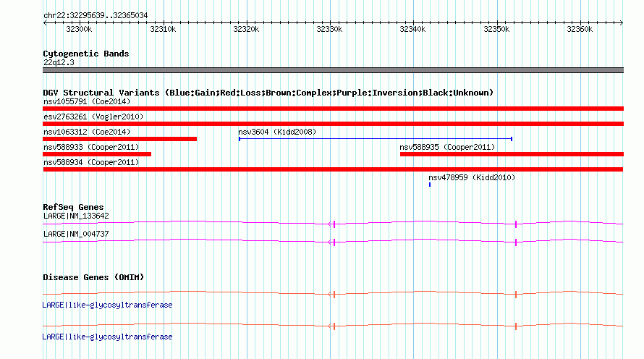Click the Cytogenetic Bands track title

[x=86, y=54]
